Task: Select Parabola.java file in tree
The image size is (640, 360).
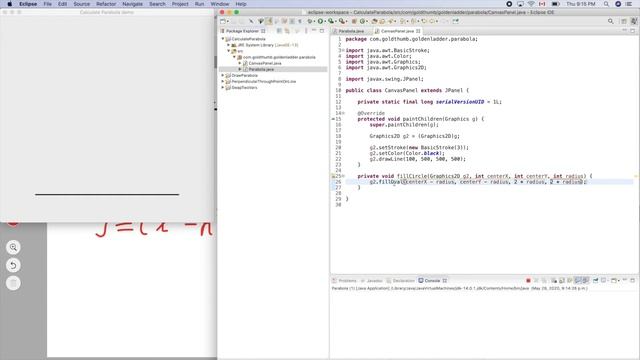Action: (261, 69)
